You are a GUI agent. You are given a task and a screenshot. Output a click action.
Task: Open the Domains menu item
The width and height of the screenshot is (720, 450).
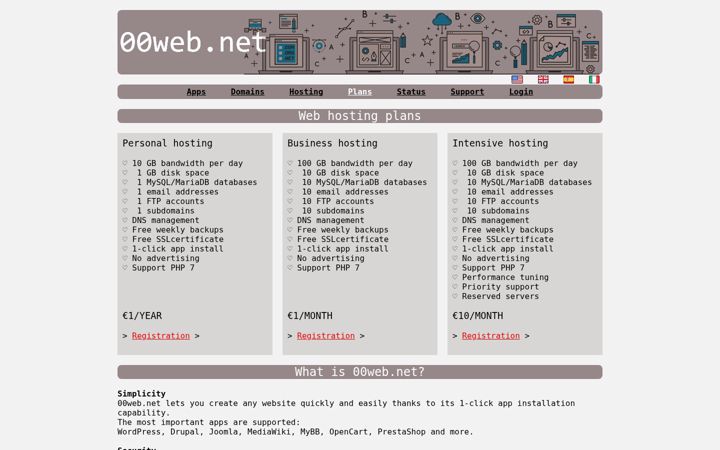tap(248, 92)
